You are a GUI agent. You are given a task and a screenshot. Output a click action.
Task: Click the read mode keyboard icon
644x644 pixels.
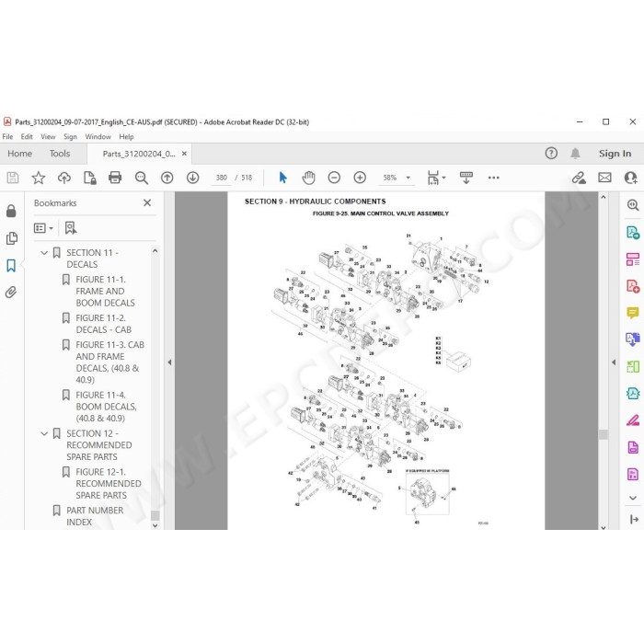(x=466, y=178)
